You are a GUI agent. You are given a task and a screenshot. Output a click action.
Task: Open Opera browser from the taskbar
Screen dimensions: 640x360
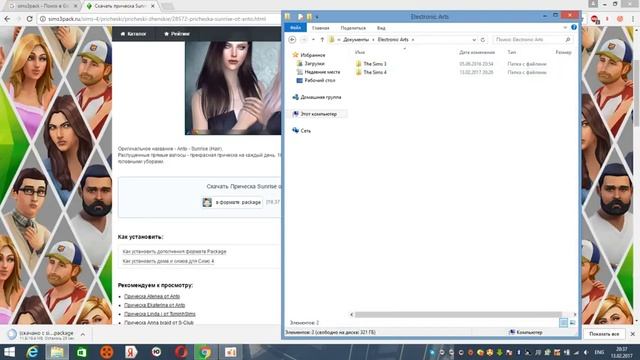tap(181, 352)
